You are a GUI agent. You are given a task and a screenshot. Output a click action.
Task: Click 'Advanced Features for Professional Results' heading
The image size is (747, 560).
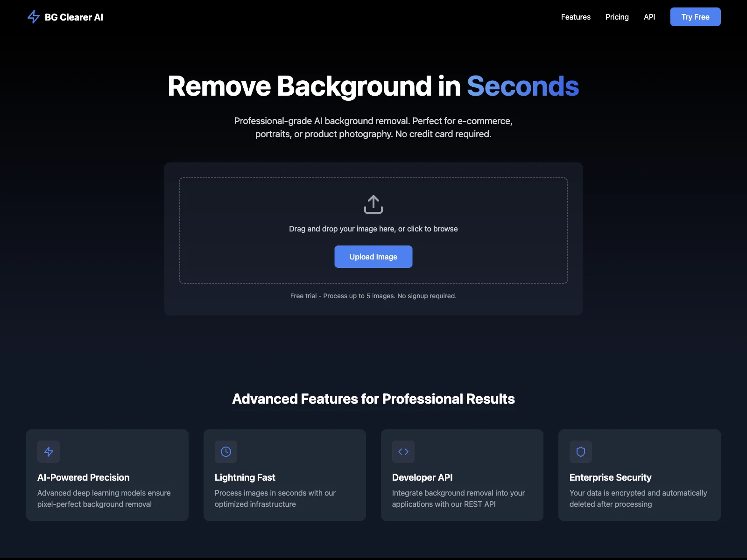point(373,399)
